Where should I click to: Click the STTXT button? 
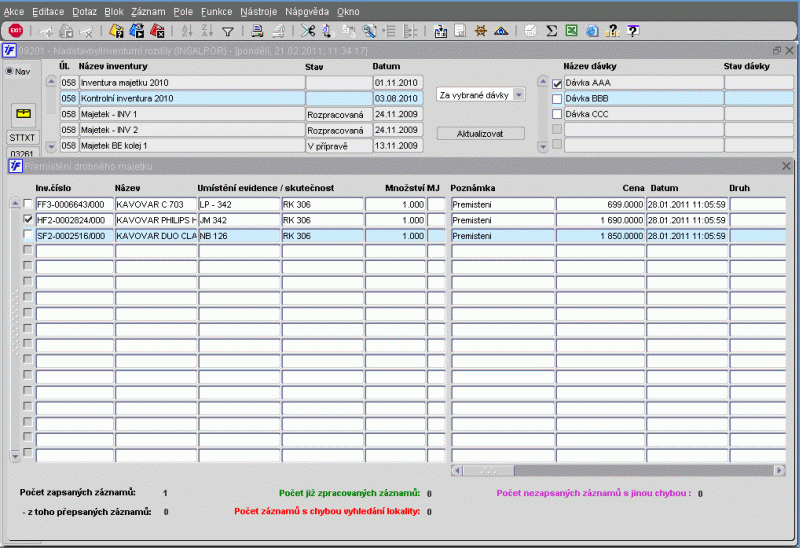[x=22, y=138]
